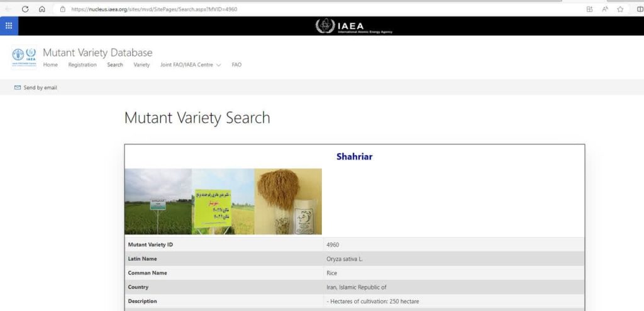
Task: Open the app launcher waffle icon
Action: 9,26
